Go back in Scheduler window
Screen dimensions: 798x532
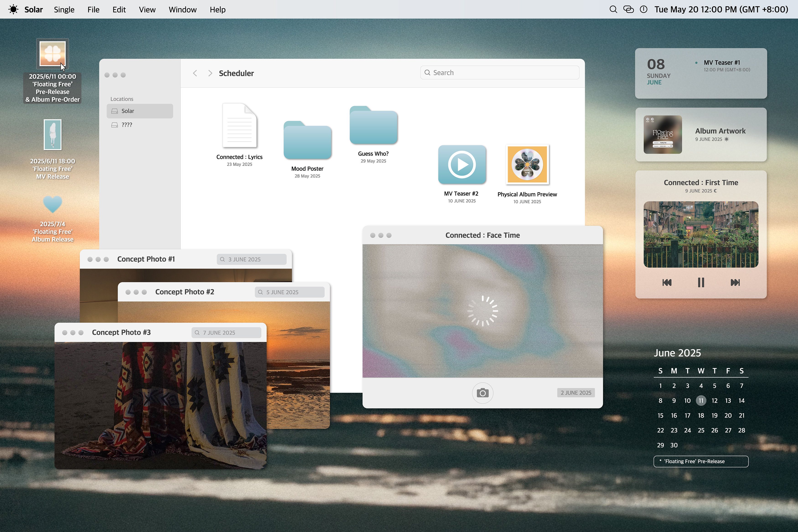(195, 73)
